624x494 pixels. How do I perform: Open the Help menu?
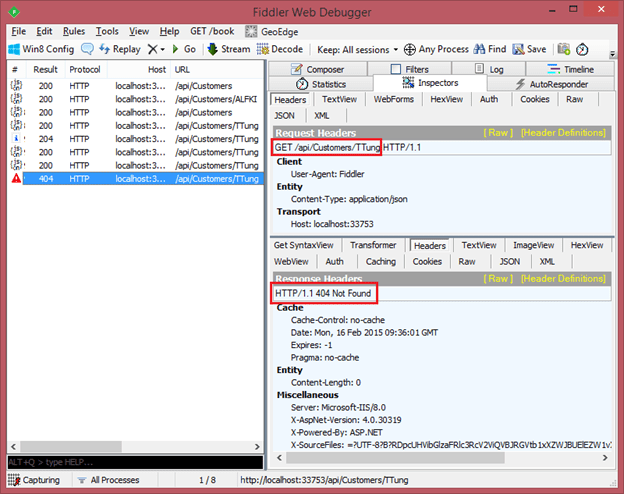170,31
